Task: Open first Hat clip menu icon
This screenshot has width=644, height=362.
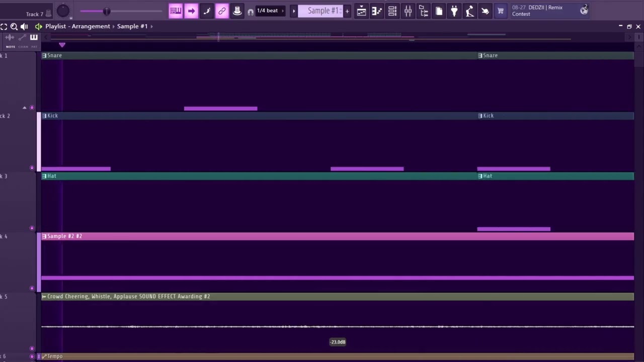Action: point(44,176)
